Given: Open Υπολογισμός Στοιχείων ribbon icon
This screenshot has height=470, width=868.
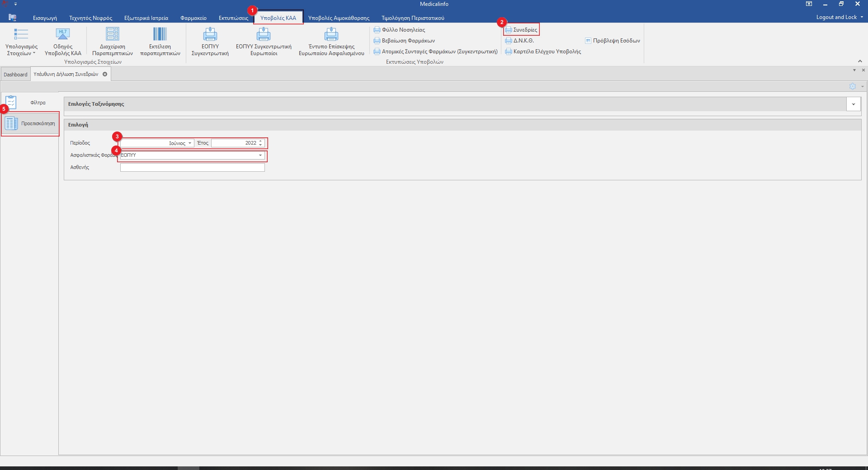Looking at the screenshot, I should [21, 35].
